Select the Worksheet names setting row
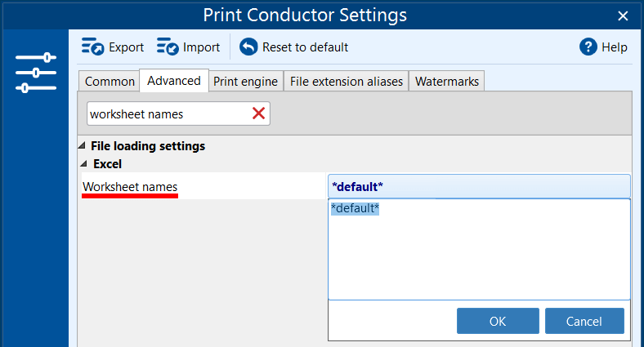 (x=203, y=187)
